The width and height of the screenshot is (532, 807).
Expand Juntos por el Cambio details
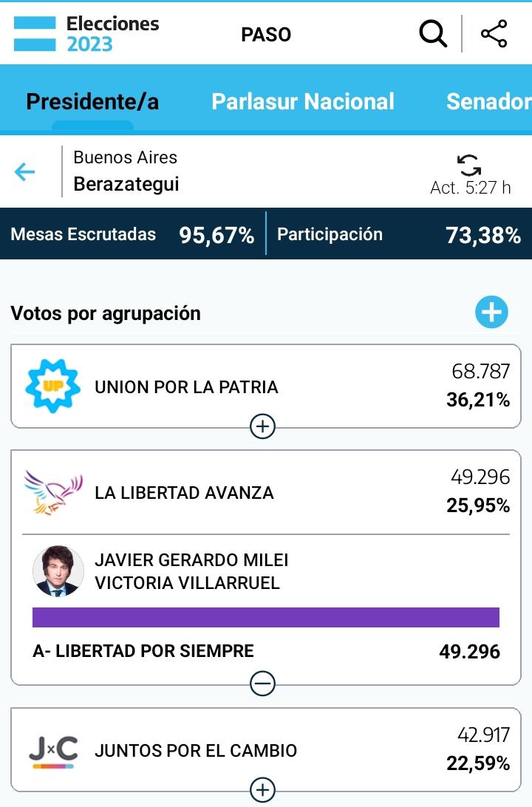tap(262, 790)
